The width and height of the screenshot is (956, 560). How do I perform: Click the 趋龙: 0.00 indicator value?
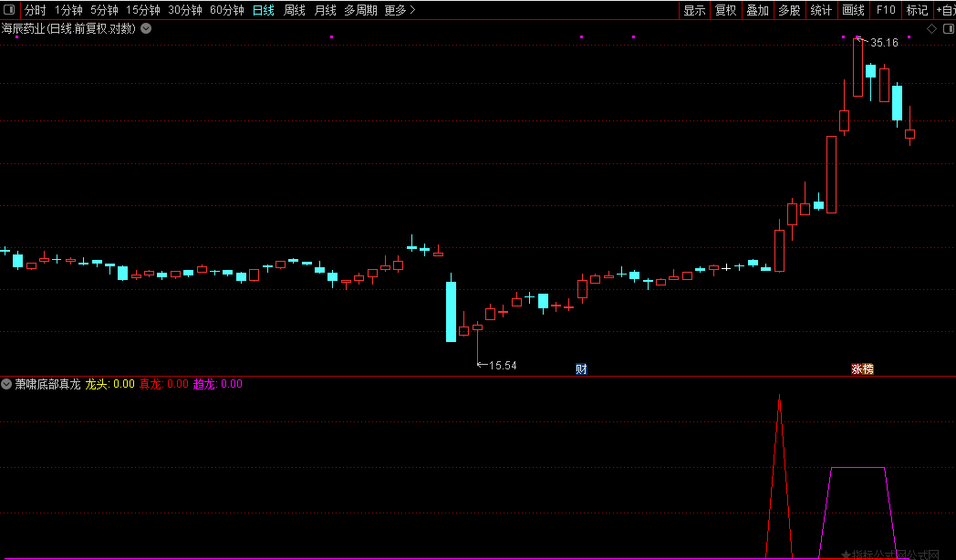[x=218, y=384]
